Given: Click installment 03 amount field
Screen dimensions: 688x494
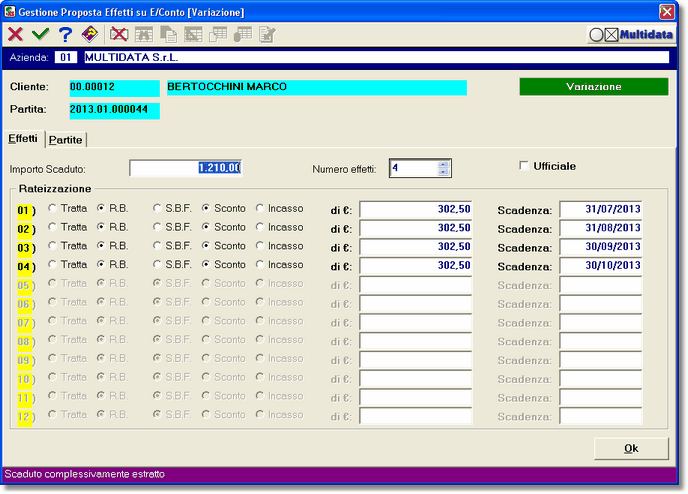Looking at the screenshot, I should [x=416, y=247].
